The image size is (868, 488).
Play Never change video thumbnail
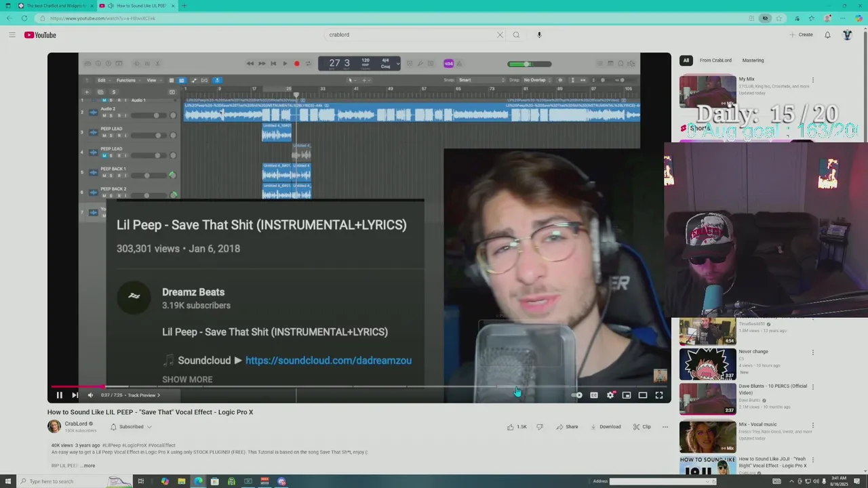point(707,364)
